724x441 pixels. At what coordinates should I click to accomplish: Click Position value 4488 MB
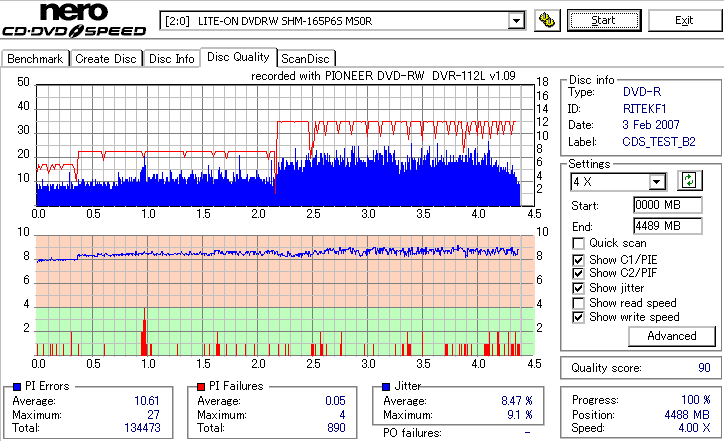(686, 415)
